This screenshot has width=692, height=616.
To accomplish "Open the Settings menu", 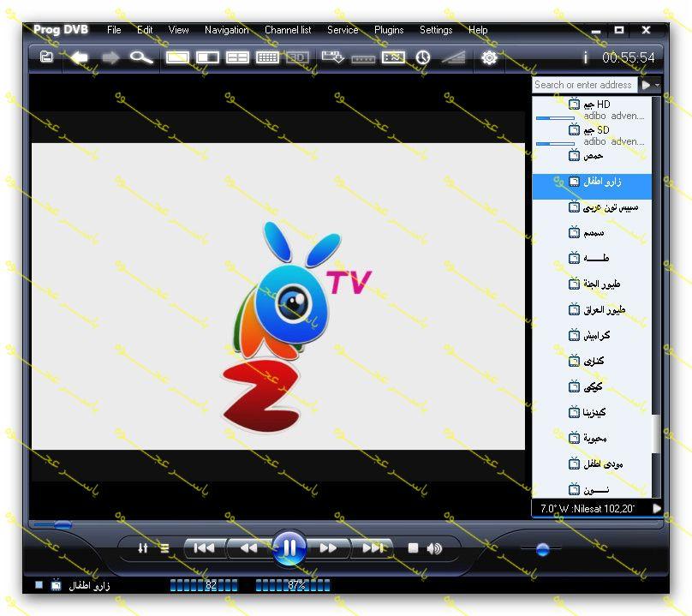I will [436, 30].
